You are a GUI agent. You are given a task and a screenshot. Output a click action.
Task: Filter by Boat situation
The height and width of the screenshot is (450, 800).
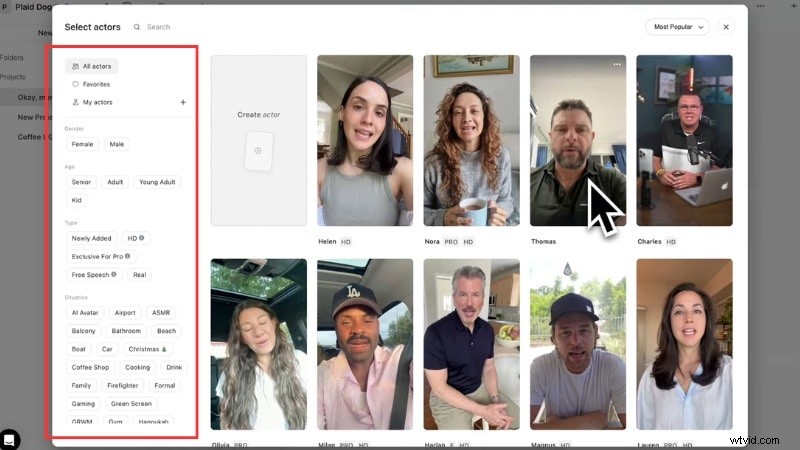pyautogui.click(x=79, y=349)
